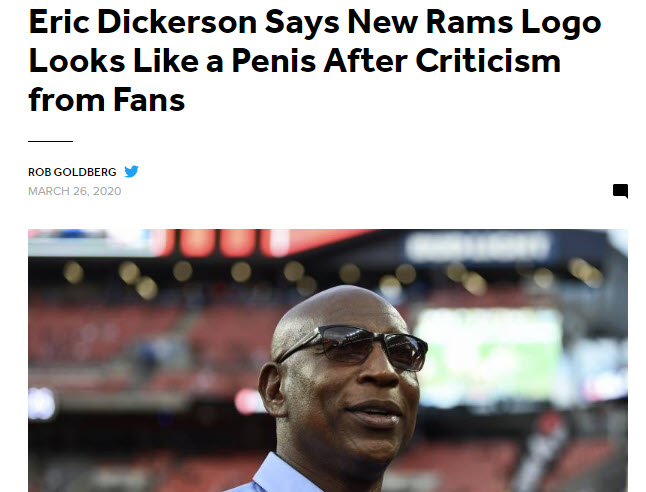Screen dimensions: 646x492
Task: Click the bright green video screen in photo
Action: pyautogui.click(x=489, y=355)
